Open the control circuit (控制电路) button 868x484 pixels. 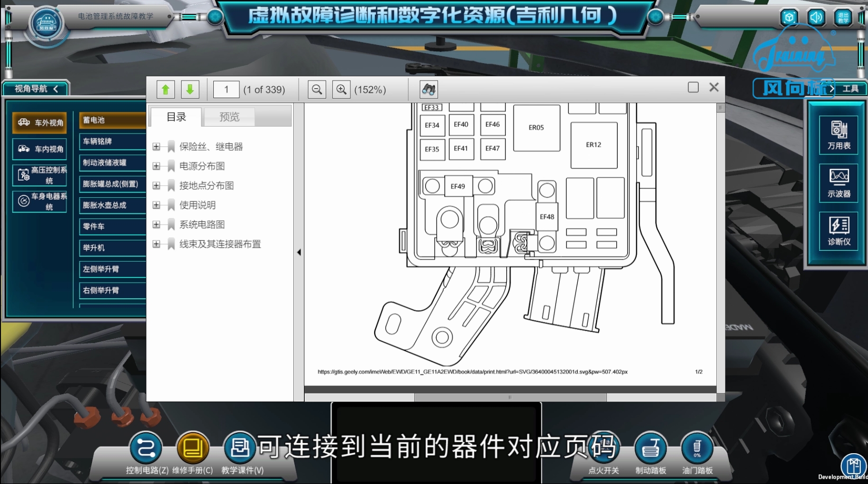146,448
